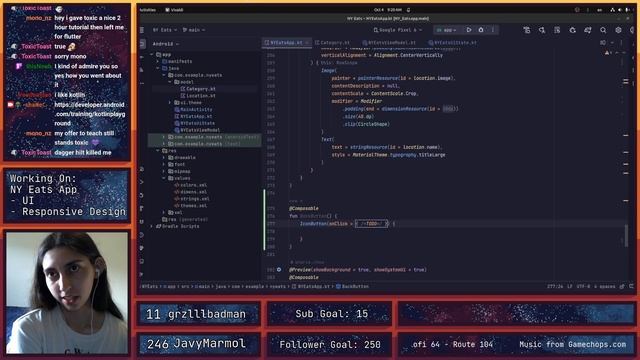The height and width of the screenshot is (360, 640).
Task: Open the NY Eats project dropdown
Action: tap(164, 30)
